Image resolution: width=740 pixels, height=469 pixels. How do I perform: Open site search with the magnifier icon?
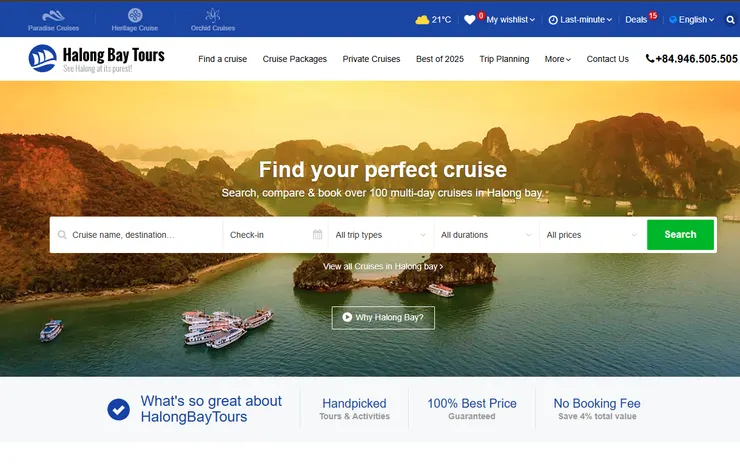731,20
